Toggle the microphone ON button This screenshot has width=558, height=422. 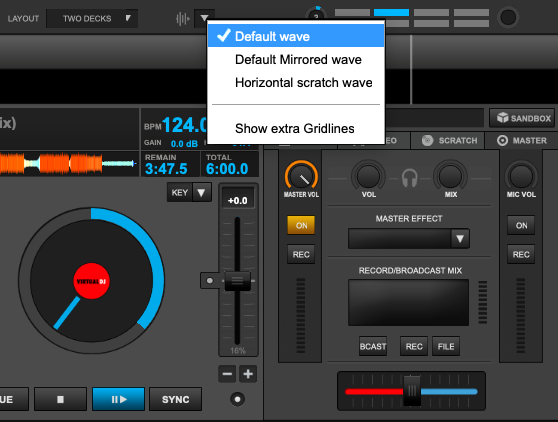coord(521,225)
